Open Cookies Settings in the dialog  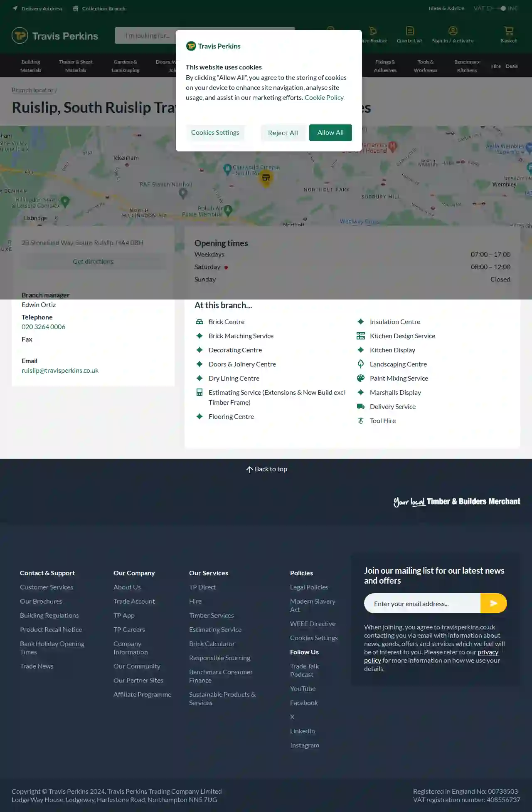point(215,133)
